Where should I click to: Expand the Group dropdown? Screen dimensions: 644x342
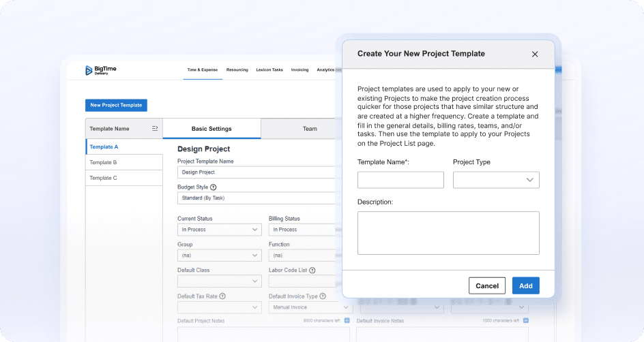point(219,255)
